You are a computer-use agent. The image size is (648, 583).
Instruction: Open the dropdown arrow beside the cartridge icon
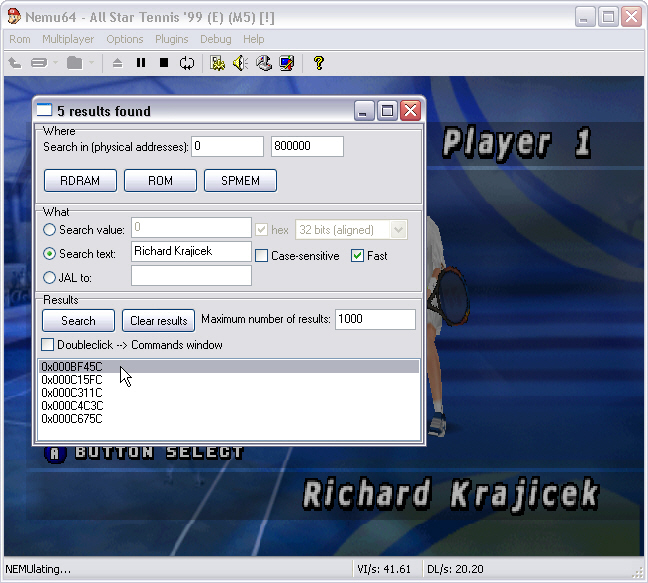click(x=55, y=63)
